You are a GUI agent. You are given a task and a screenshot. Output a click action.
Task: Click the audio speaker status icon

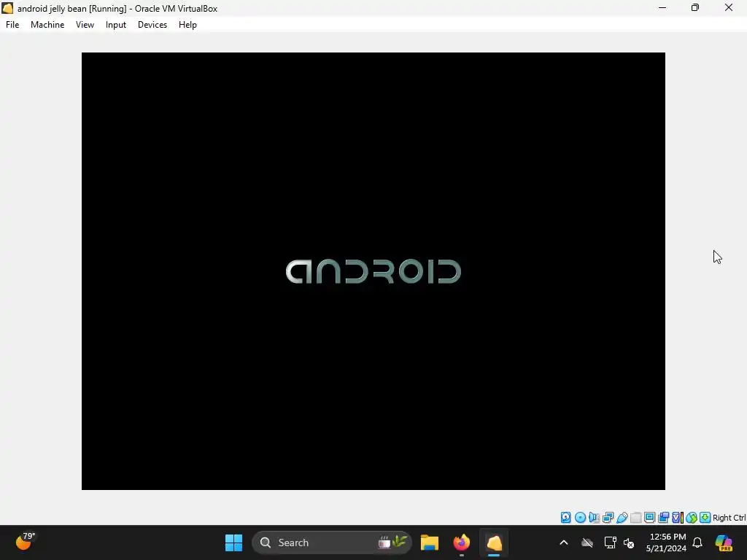(x=594, y=518)
